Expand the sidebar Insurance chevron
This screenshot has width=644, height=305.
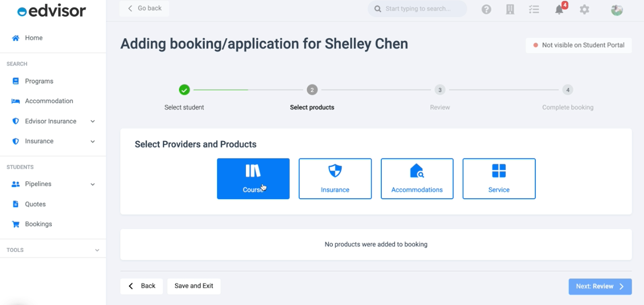pyautogui.click(x=93, y=141)
